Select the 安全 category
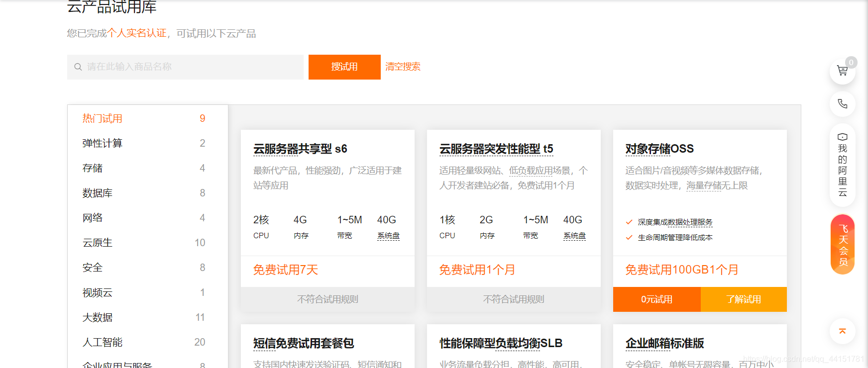The height and width of the screenshot is (368, 868). pos(148,268)
